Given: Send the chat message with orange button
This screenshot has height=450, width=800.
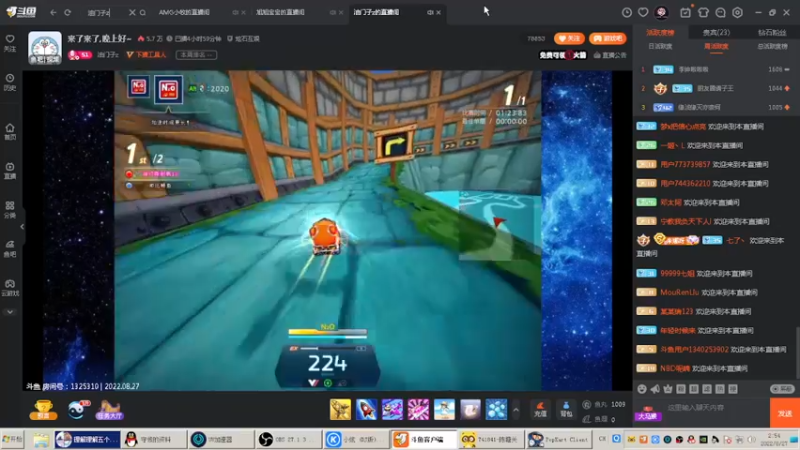Looking at the screenshot, I should 785,413.
